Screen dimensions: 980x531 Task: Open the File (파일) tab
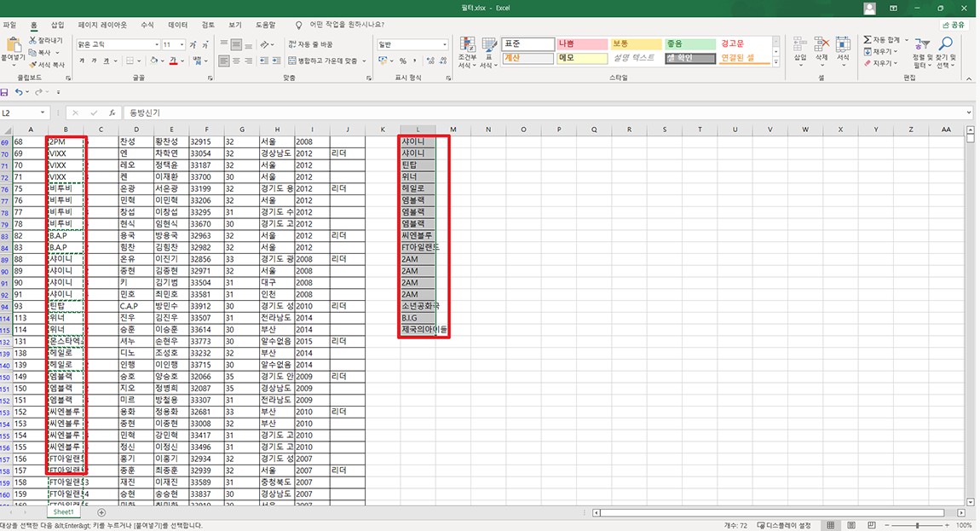click(9, 25)
